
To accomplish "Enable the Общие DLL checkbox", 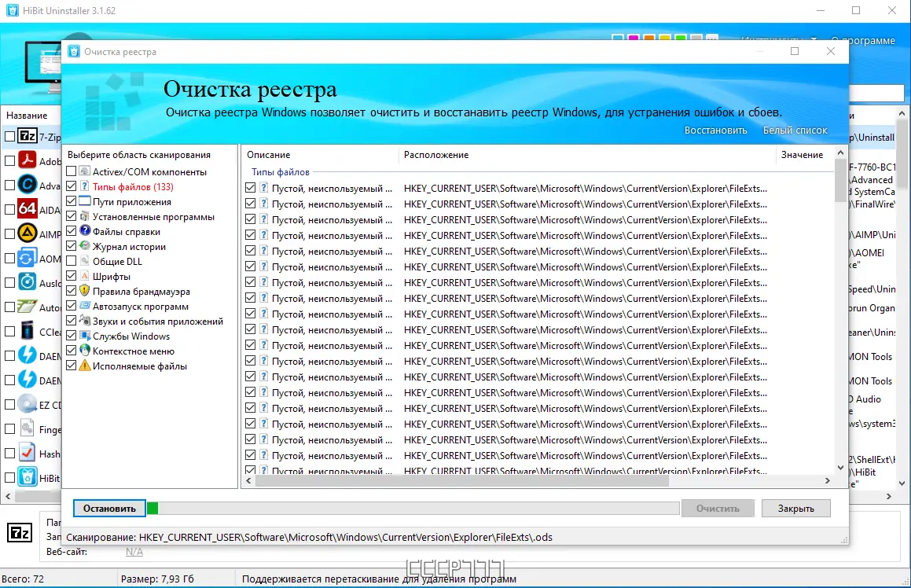I will (72, 261).
